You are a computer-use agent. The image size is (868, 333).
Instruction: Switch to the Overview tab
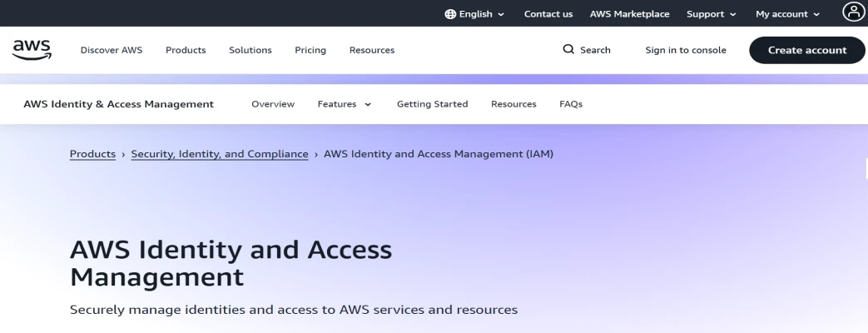point(273,103)
